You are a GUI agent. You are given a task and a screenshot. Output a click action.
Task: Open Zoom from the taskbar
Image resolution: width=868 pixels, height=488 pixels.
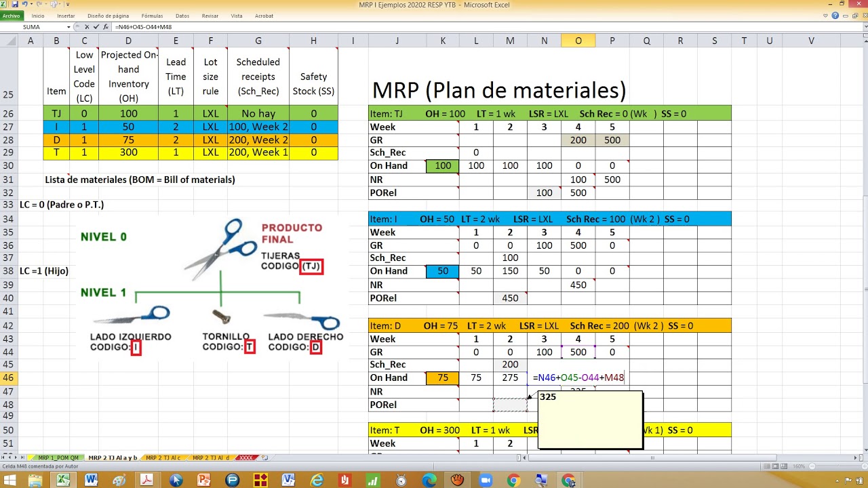click(x=486, y=480)
